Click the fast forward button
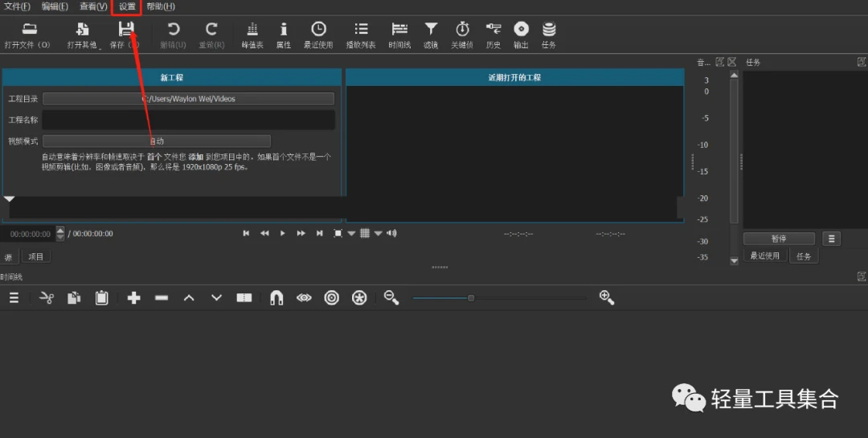Screen dimensions: 868x438 point(301,233)
